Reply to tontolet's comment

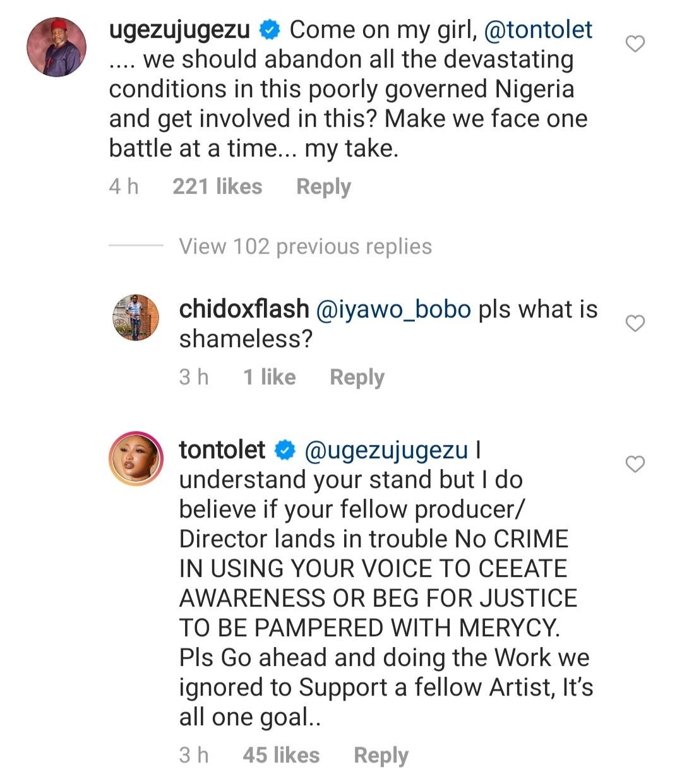click(380, 754)
